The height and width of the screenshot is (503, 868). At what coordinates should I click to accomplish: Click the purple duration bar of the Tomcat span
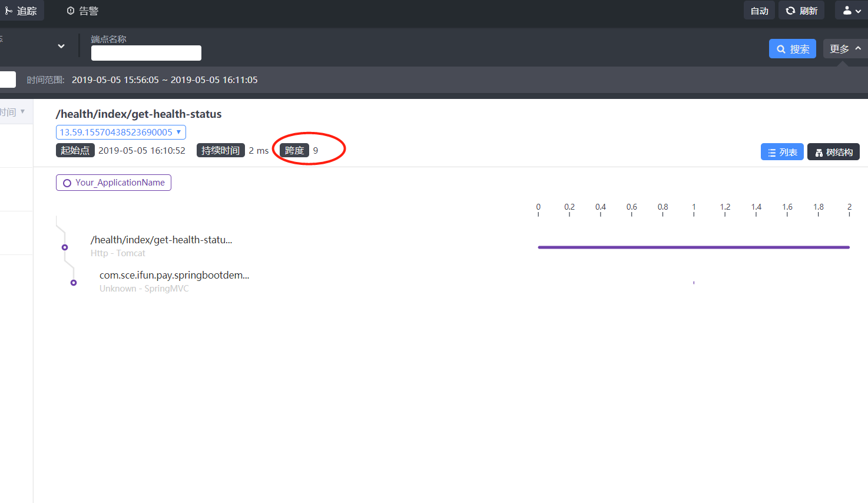[693, 247]
